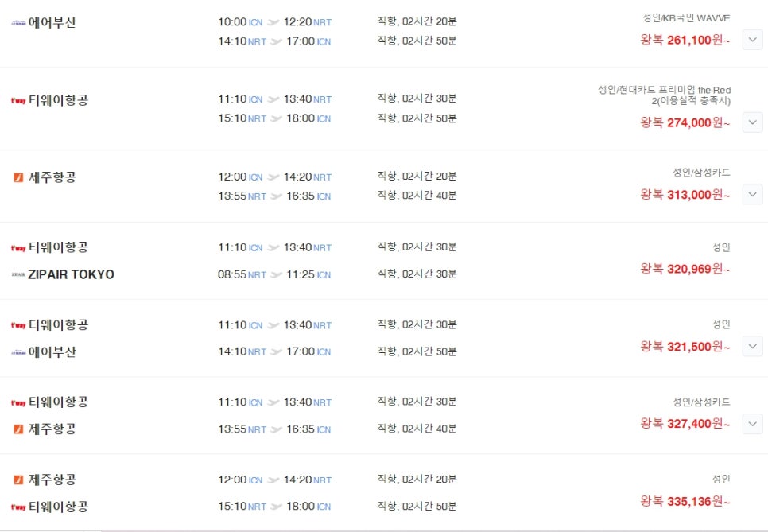Click the plane arrow icon of the 10:00 ICN flight
Image resolution: width=768 pixels, height=532 pixels.
(273, 22)
